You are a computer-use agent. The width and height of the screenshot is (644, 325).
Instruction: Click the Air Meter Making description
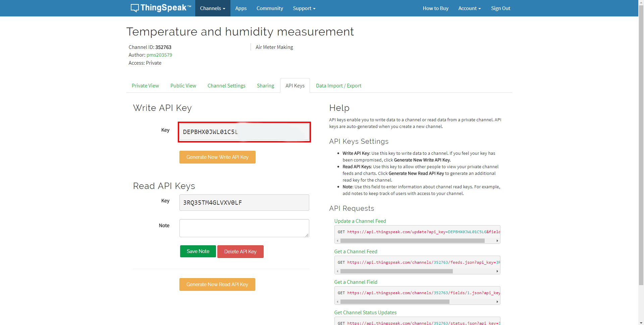pyautogui.click(x=274, y=47)
